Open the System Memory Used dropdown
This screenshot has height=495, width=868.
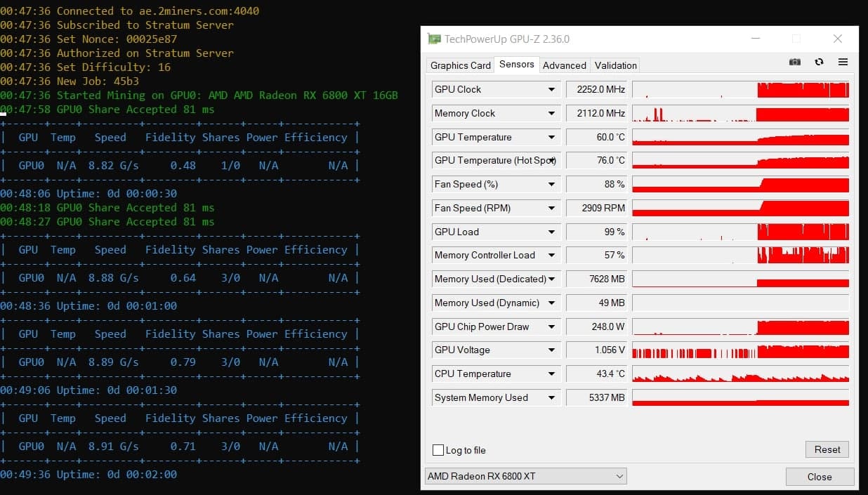(551, 397)
